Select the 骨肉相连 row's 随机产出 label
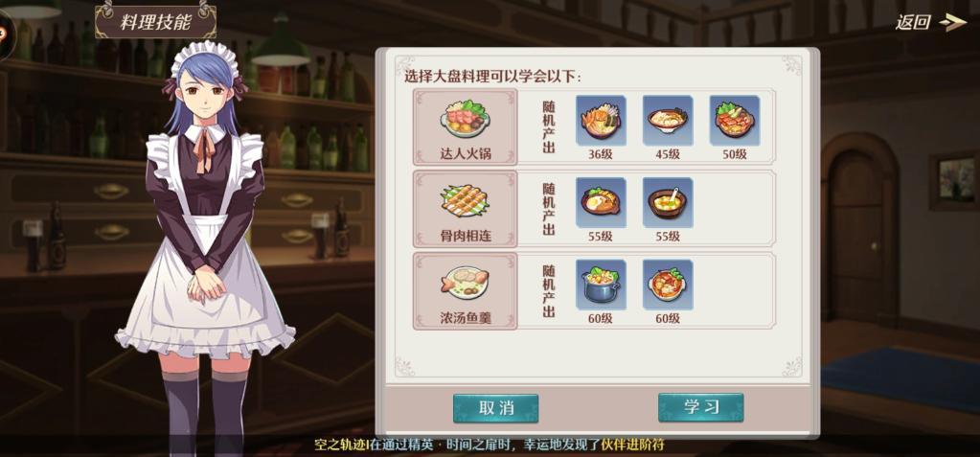 [x=549, y=209]
